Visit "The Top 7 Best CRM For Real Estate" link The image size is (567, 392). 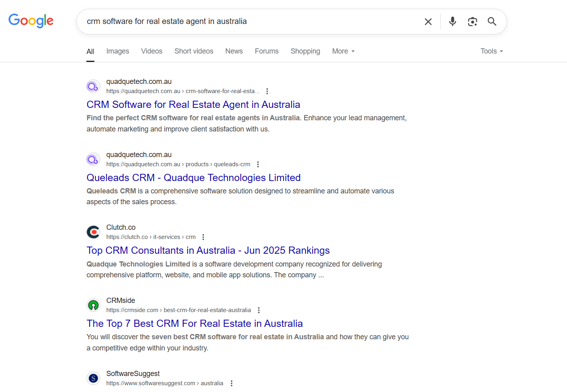coord(194,324)
